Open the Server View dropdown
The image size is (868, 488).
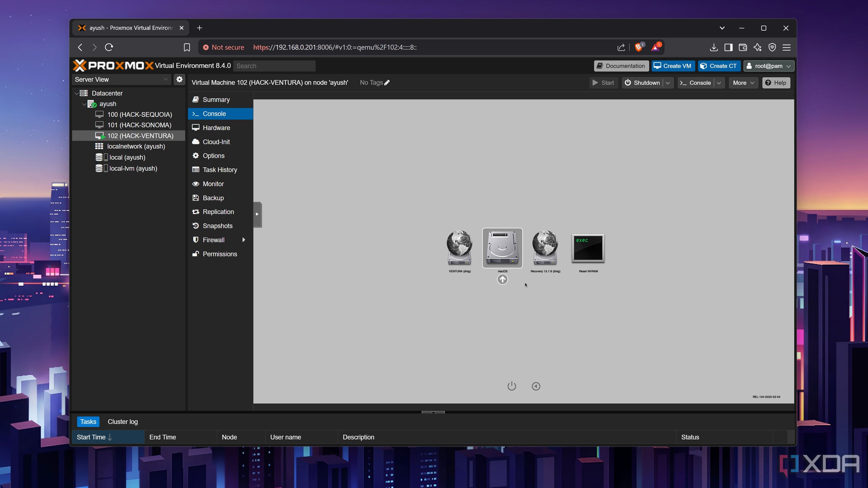(122, 80)
